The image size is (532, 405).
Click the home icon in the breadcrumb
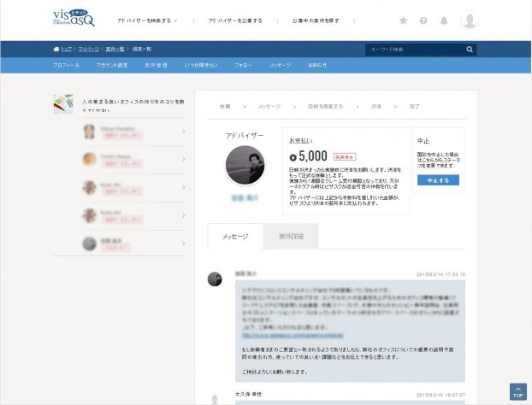pyautogui.click(x=56, y=50)
